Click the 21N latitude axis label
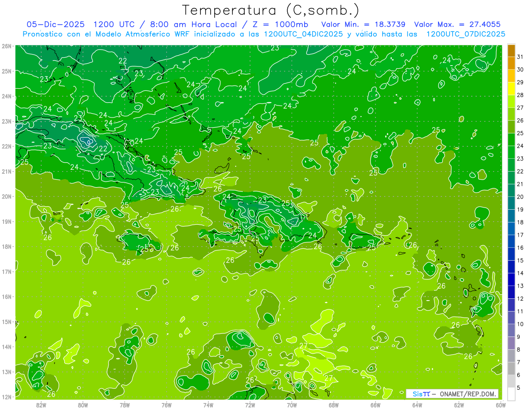Viewport: 532px width, 411px height. (6, 171)
